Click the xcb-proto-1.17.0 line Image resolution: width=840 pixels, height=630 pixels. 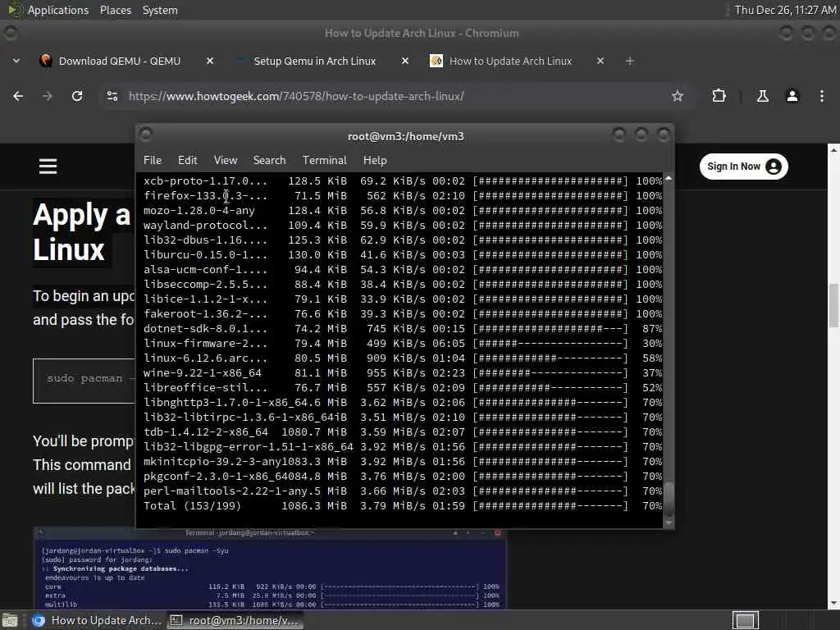(x=402, y=181)
